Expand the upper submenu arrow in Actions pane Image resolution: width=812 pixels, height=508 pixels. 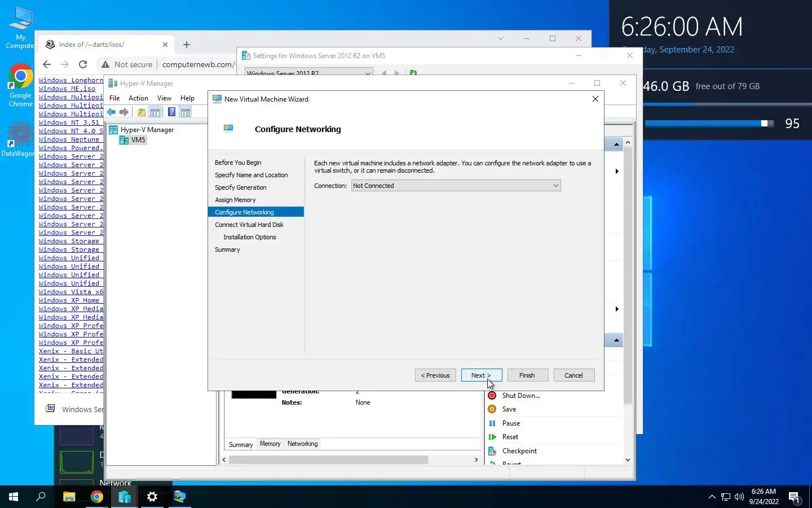click(x=617, y=171)
